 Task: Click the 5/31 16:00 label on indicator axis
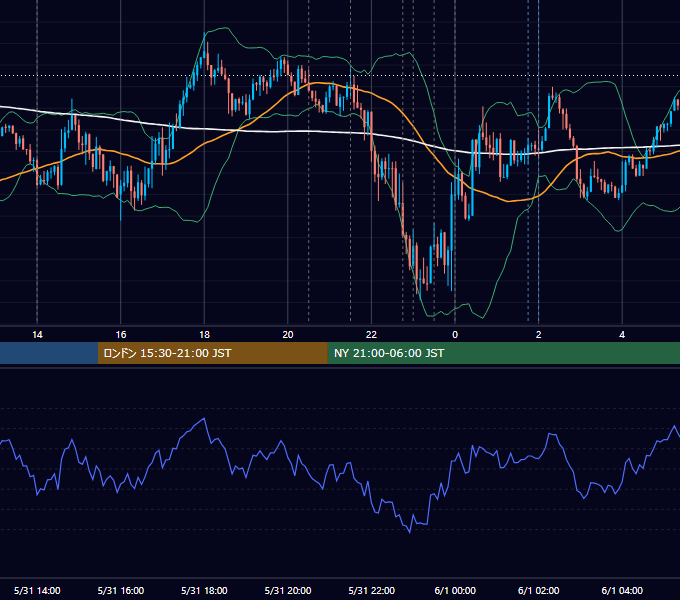click(x=121, y=590)
